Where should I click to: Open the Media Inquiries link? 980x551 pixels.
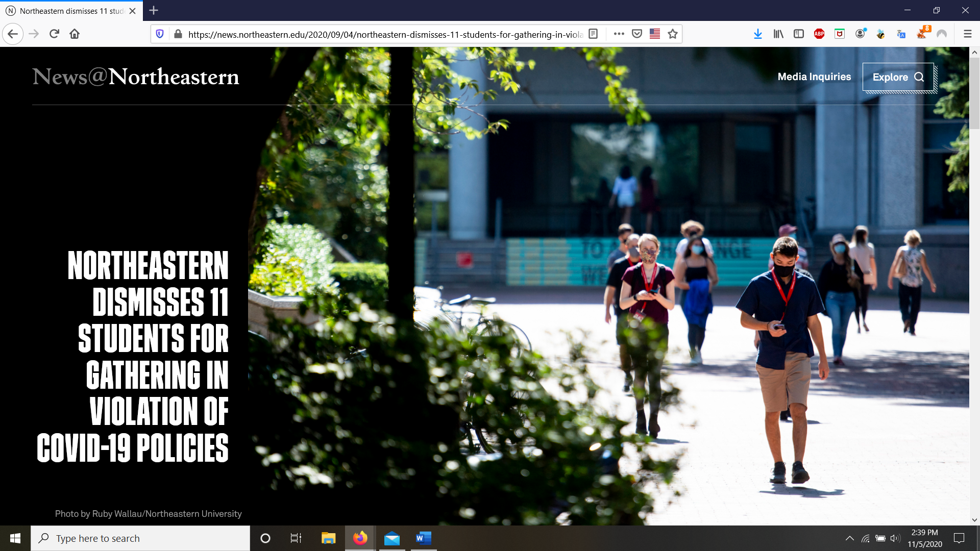tap(814, 77)
